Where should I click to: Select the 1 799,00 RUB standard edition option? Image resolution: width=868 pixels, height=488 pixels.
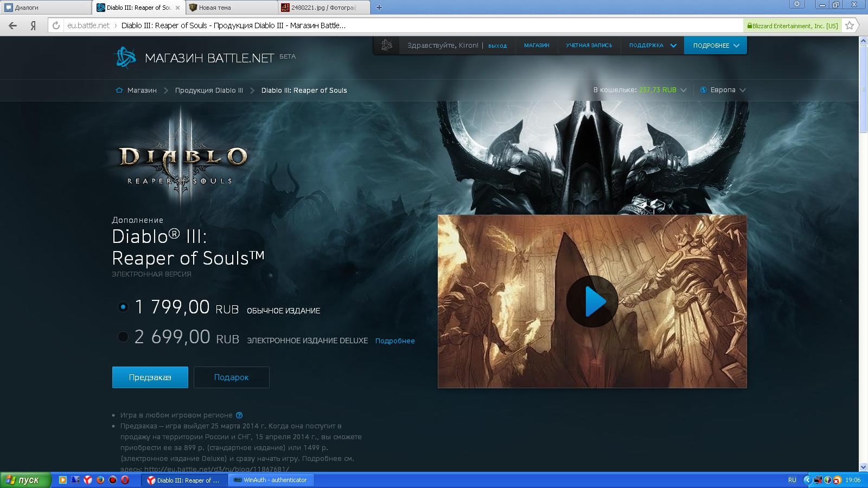point(123,307)
